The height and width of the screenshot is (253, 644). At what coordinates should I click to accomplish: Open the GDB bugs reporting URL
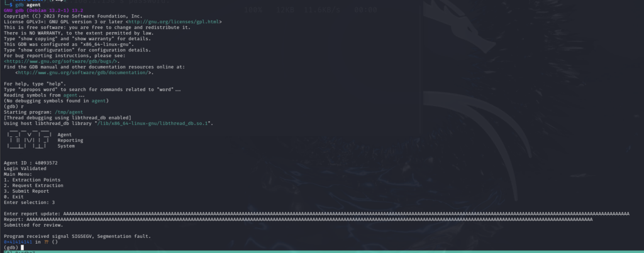61,62
